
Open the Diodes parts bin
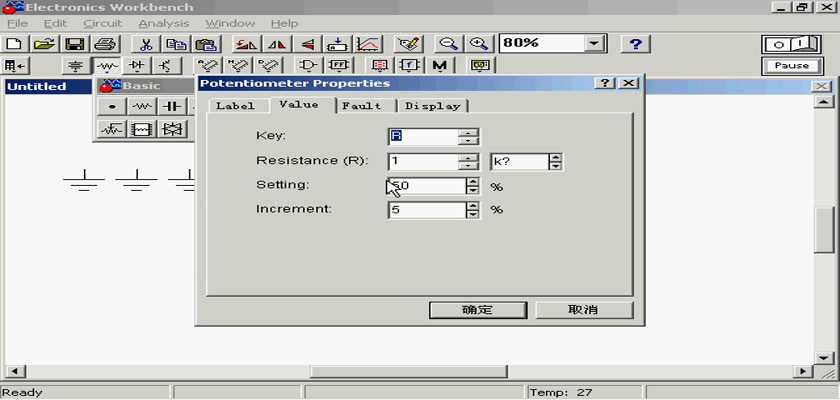(x=137, y=66)
